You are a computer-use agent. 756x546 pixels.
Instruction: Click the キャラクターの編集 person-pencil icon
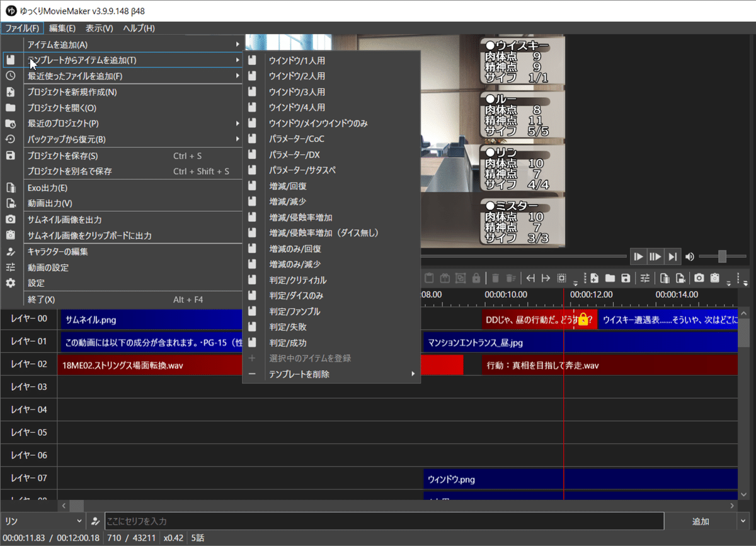11,252
